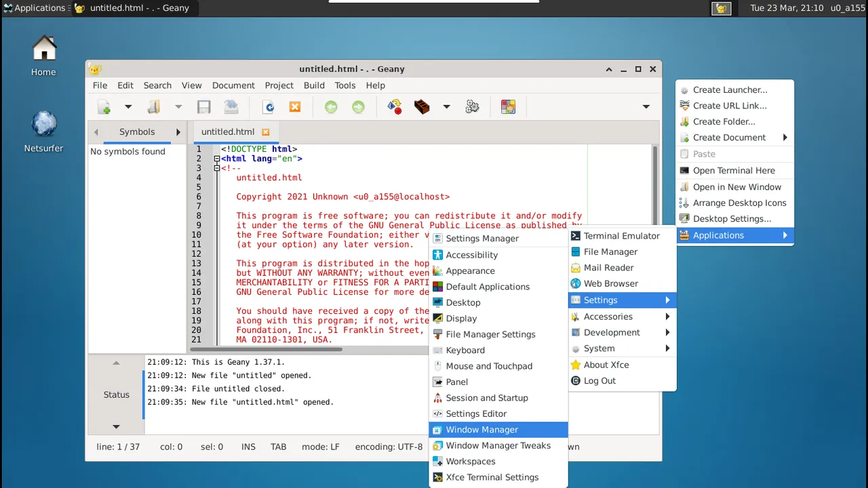Click the Build brick toolbar icon
Screen dimensions: 868x488
click(422, 107)
